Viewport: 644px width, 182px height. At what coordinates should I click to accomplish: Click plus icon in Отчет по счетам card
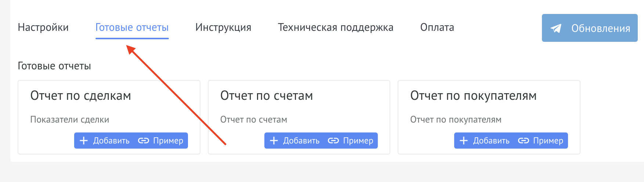pos(274,141)
